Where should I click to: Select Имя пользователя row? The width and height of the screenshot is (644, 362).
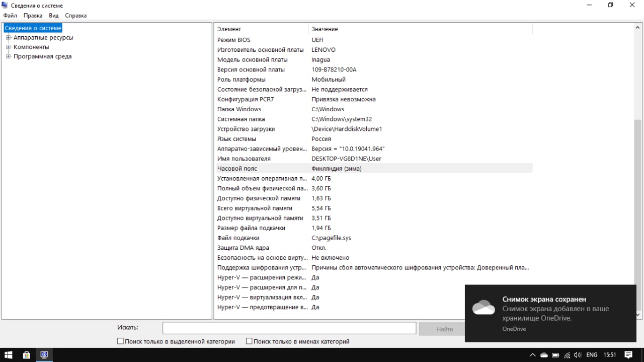click(374, 159)
